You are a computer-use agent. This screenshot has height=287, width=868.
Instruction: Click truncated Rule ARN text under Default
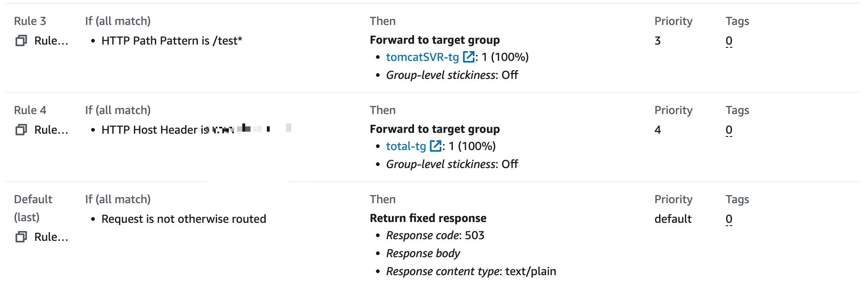tap(51, 237)
